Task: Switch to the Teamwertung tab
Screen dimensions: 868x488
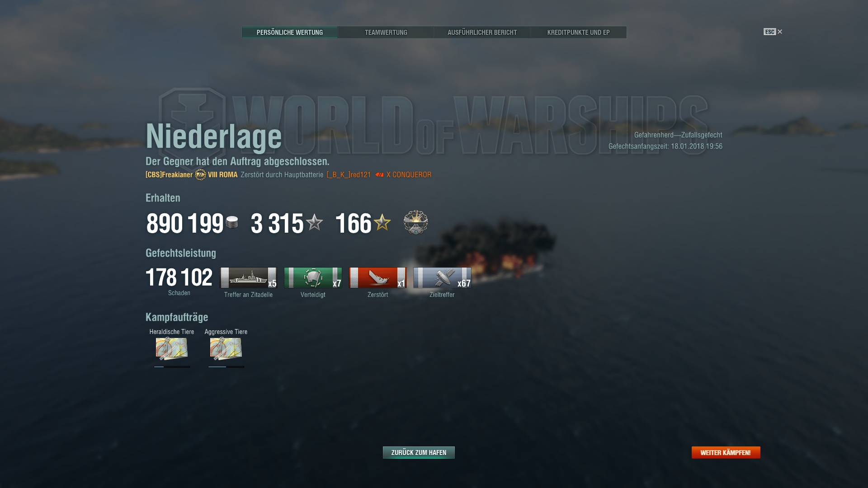Action: pyautogui.click(x=386, y=33)
